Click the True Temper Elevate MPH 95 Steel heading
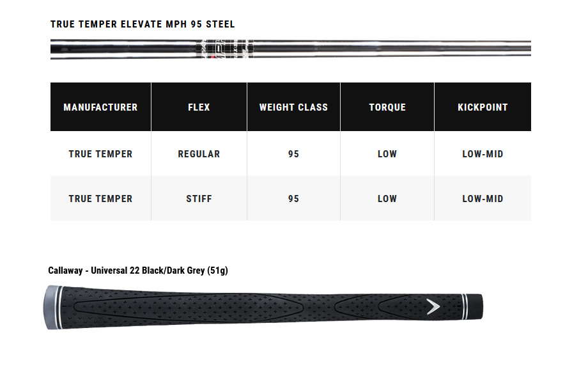 pyautogui.click(x=143, y=24)
